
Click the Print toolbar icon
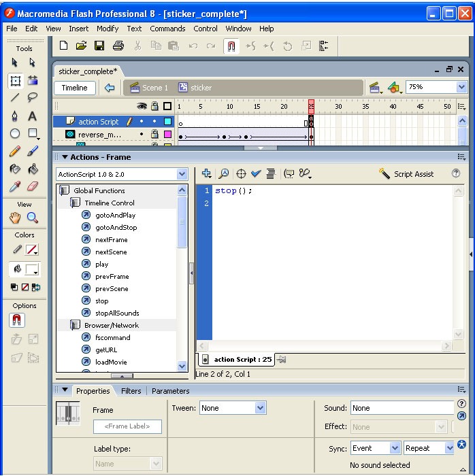118,46
